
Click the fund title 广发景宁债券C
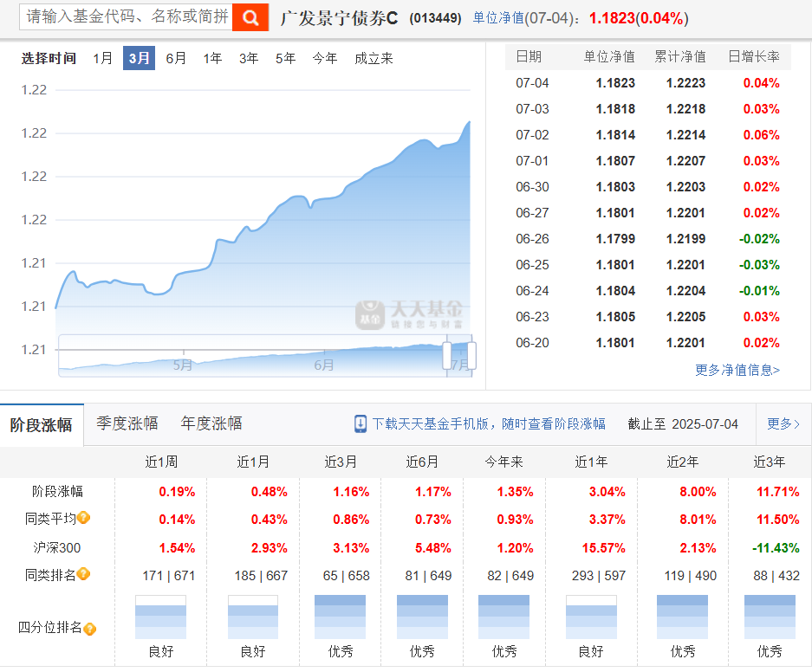[339, 18]
